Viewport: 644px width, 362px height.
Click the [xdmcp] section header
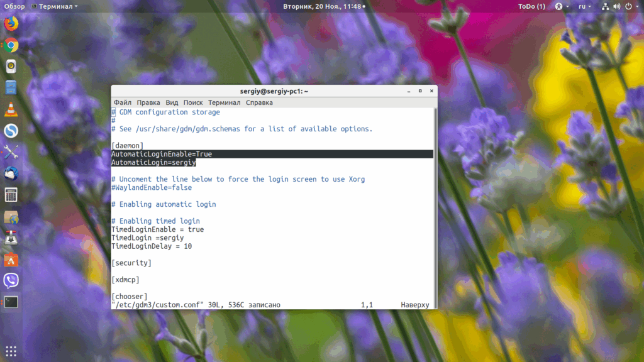click(125, 280)
